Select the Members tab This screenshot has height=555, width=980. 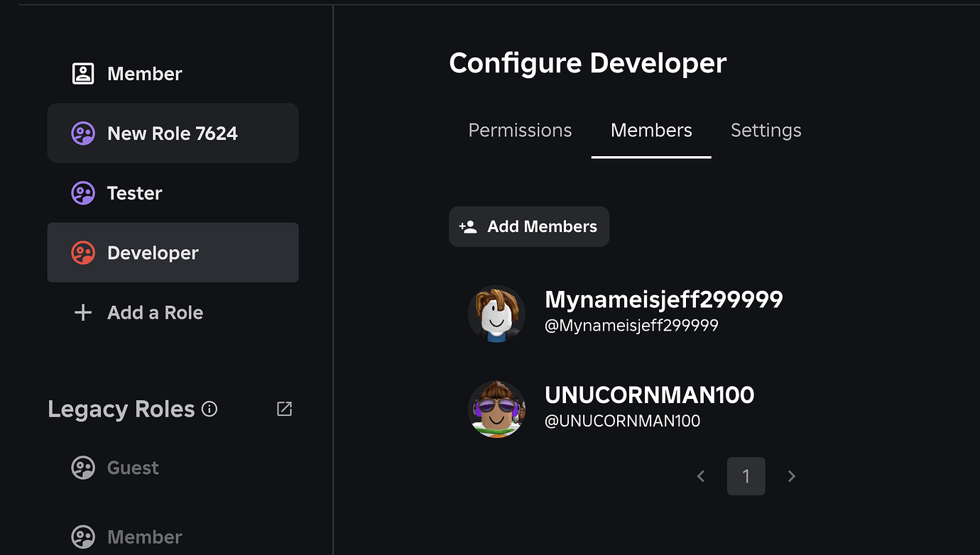650,130
